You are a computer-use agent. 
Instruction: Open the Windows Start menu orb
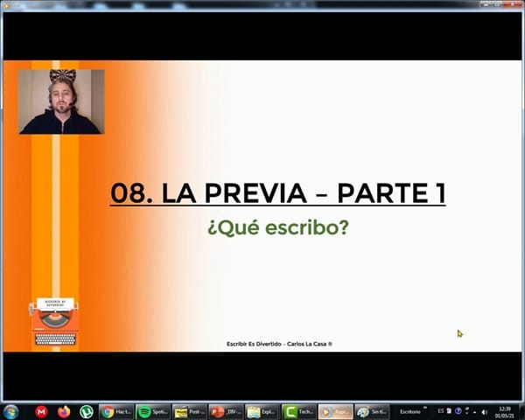click(x=11, y=412)
